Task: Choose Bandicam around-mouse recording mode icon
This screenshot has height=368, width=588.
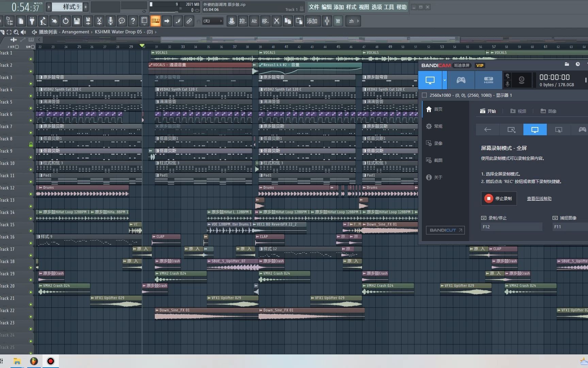Action: [x=558, y=129]
